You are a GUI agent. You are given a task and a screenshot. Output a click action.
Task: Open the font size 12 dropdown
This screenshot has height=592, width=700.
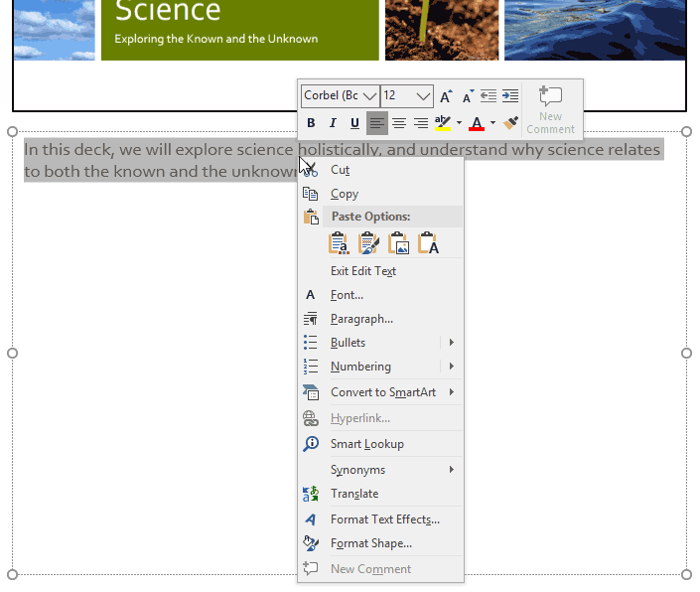(424, 96)
